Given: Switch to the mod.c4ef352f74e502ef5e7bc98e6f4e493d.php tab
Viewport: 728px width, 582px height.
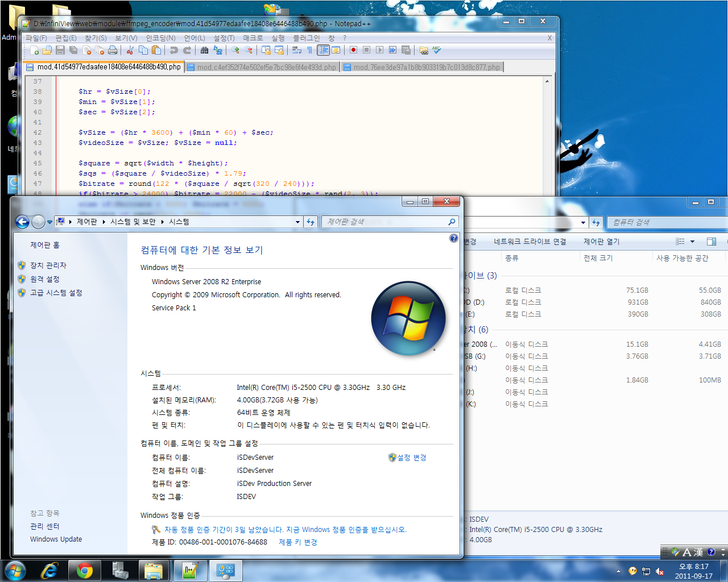Looking at the screenshot, I should pos(262,67).
